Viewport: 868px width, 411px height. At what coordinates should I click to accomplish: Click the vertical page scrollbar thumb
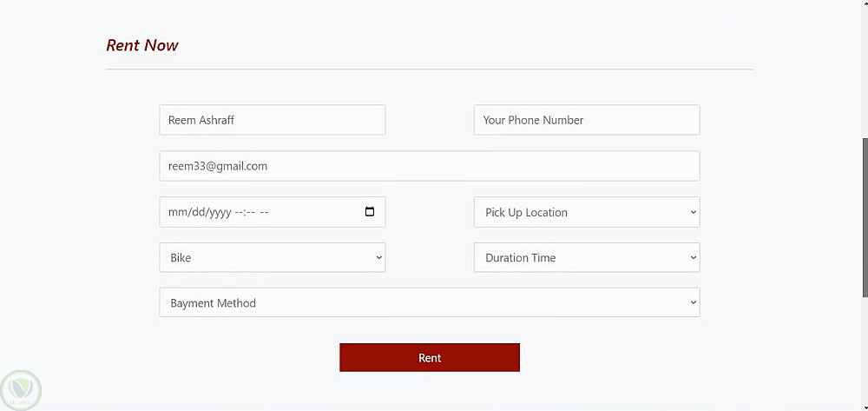(x=864, y=217)
